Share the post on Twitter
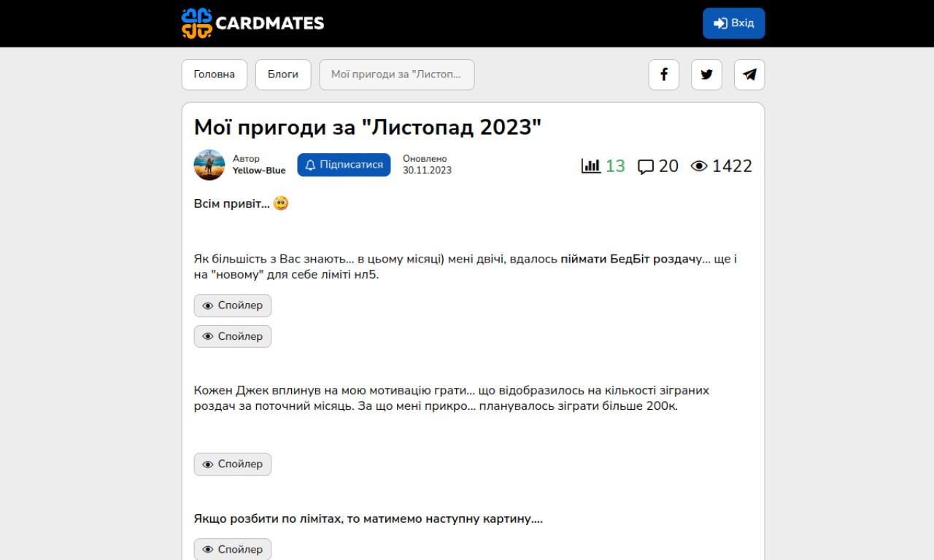The width and height of the screenshot is (934, 560). tap(706, 74)
